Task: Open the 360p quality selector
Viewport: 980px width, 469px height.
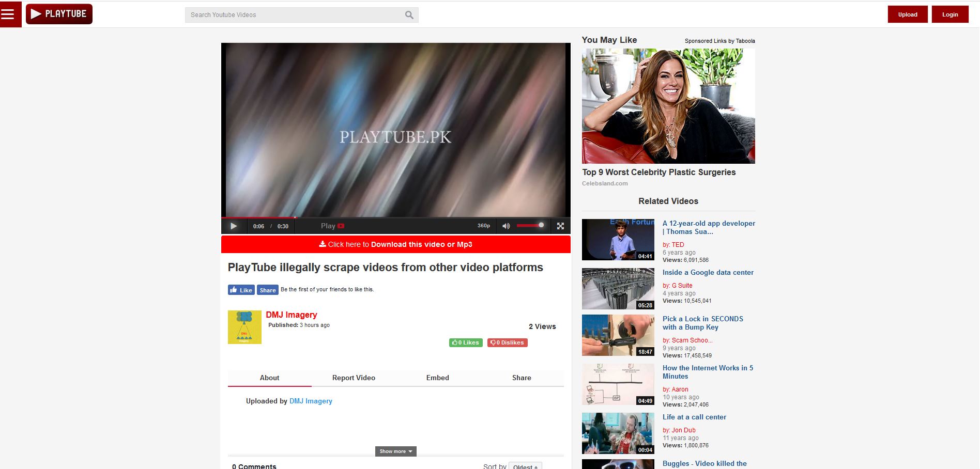Action: [484, 226]
